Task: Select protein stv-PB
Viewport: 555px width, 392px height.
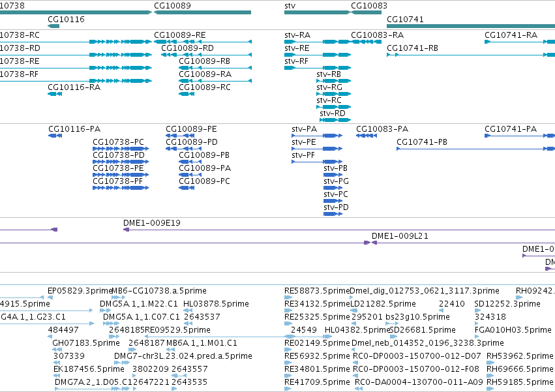Action: point(333,175)
